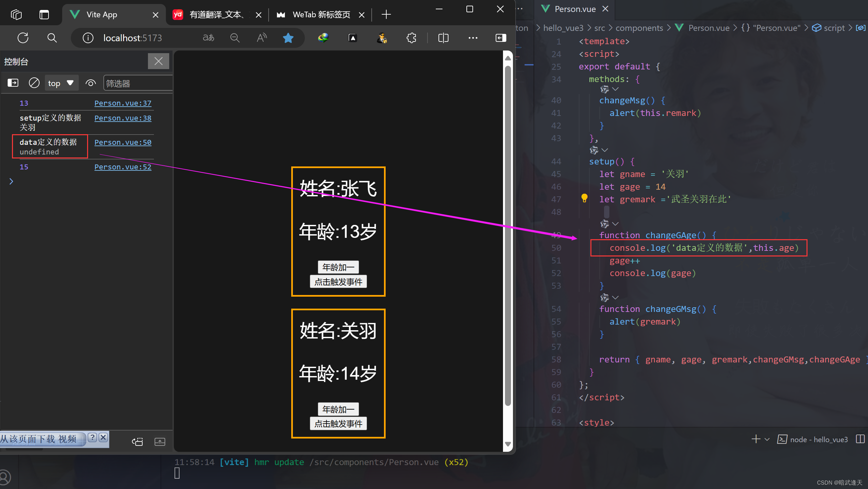Click the new terminal plus icon
The height and width of the screenshot is (489, 868).
[x=756, y=439]
